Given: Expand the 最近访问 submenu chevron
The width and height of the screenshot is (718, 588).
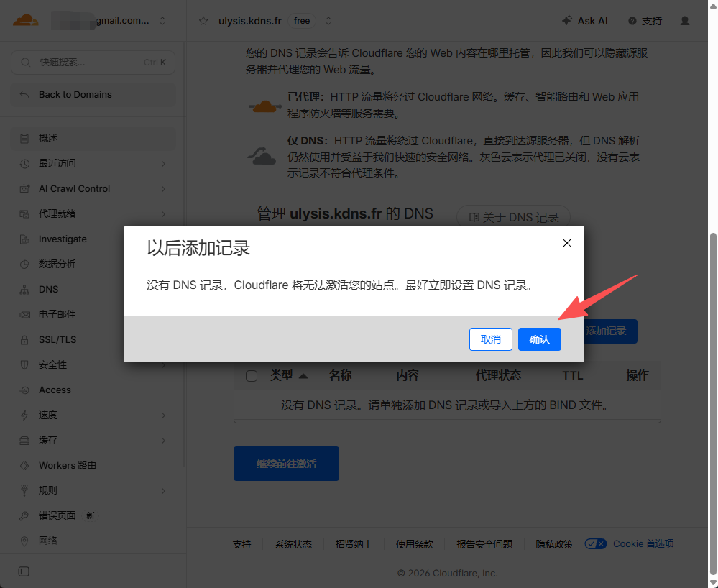Looking at the screenshot, I should [x=163, y=163].
